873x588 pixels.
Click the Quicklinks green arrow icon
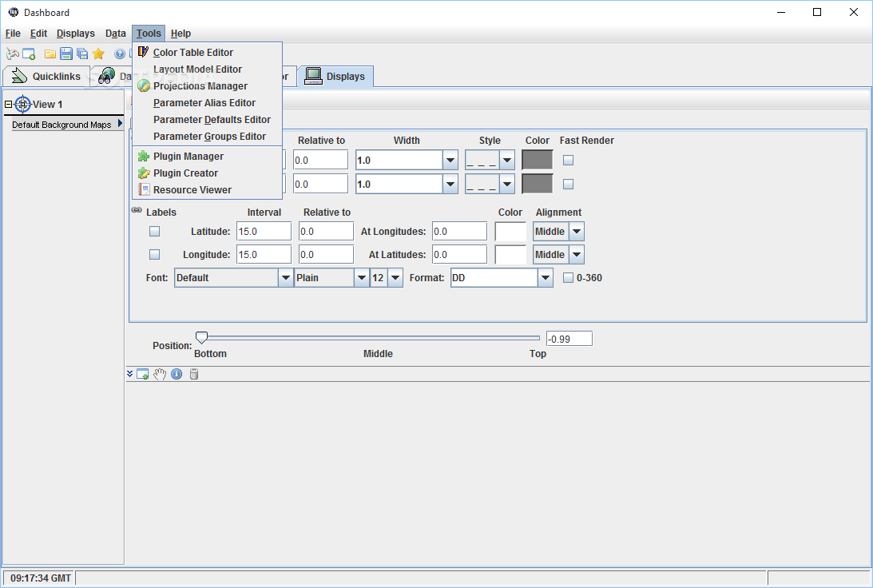click(19, 76)
